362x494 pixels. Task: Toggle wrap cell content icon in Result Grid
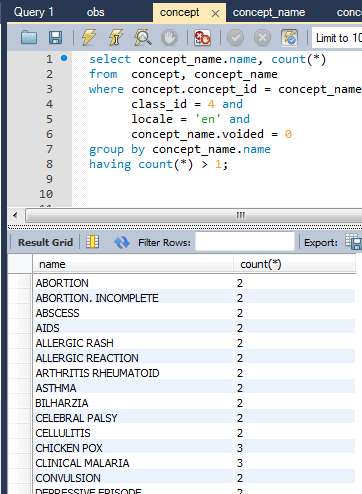(92, 242)
